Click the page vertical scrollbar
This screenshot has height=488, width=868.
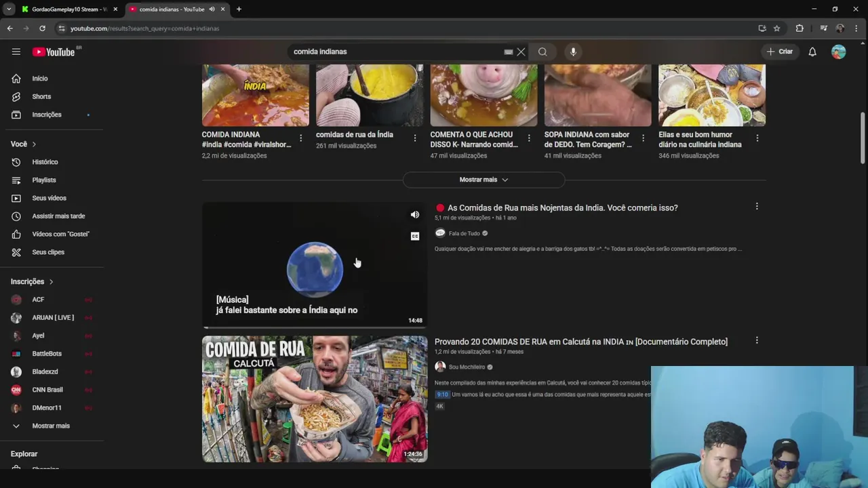[863, 138]
